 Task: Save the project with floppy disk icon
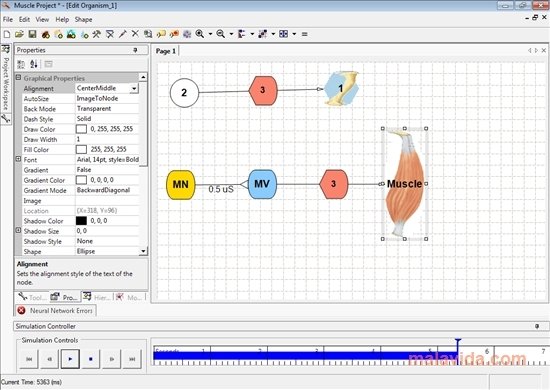(x=32, y=34)
